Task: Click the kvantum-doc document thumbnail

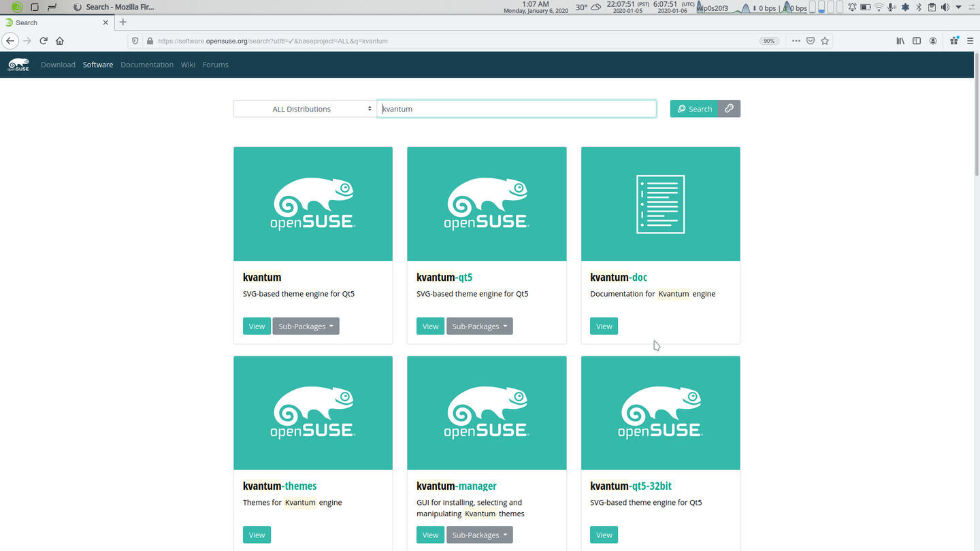Action: (660, 204)
